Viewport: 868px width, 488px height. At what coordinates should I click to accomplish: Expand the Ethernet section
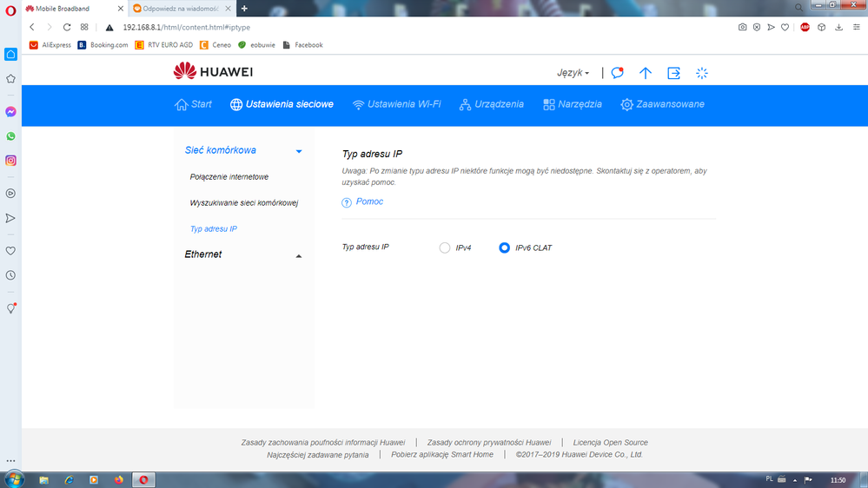299,255
